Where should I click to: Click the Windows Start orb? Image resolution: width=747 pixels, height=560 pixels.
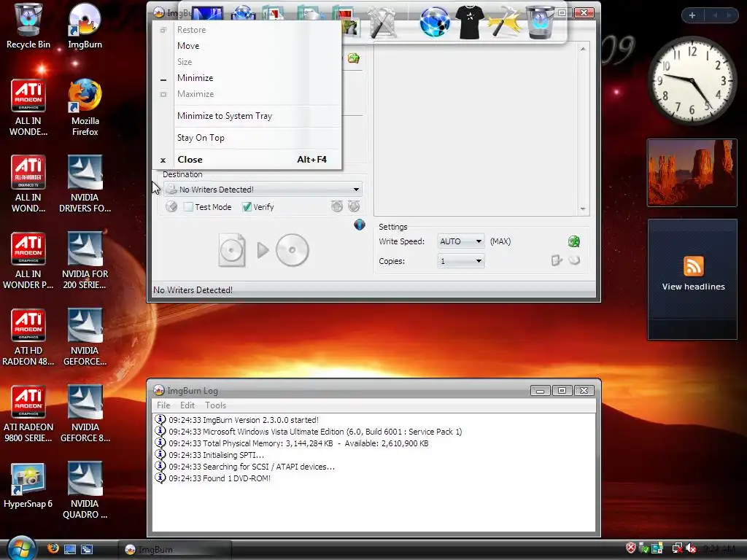(x=21, y=548)
